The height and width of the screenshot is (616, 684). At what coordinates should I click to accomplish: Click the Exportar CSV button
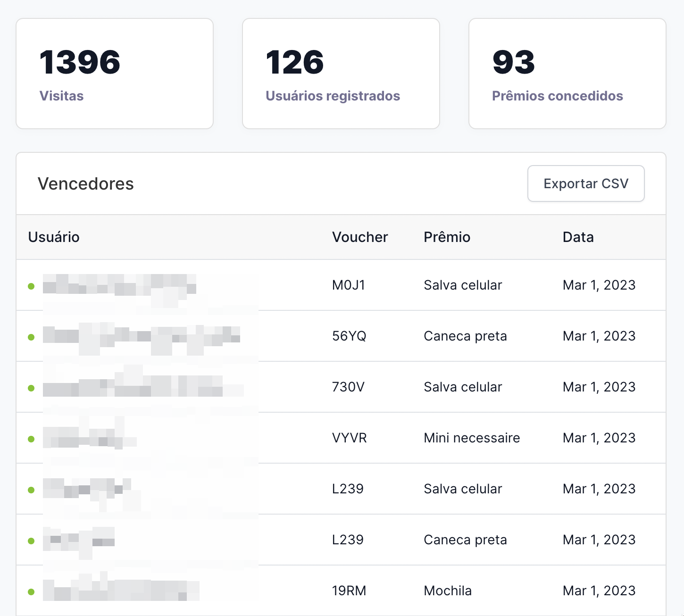[x=586, y=183]
